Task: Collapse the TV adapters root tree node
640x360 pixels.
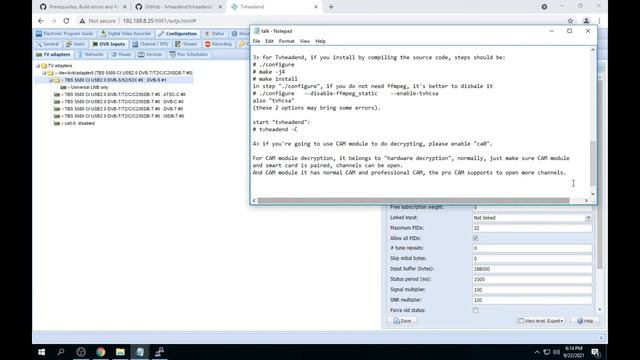Action: pos(38,66)
